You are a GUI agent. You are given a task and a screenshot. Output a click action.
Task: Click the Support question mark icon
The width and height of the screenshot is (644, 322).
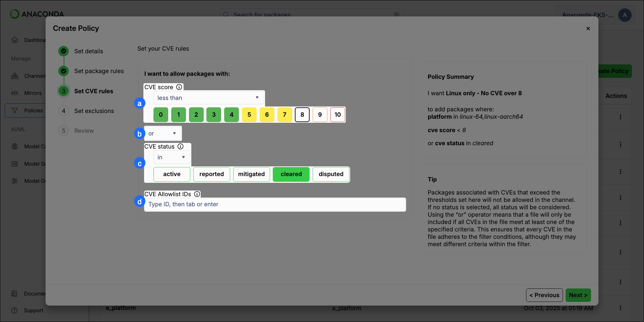[x=15, y=310]
